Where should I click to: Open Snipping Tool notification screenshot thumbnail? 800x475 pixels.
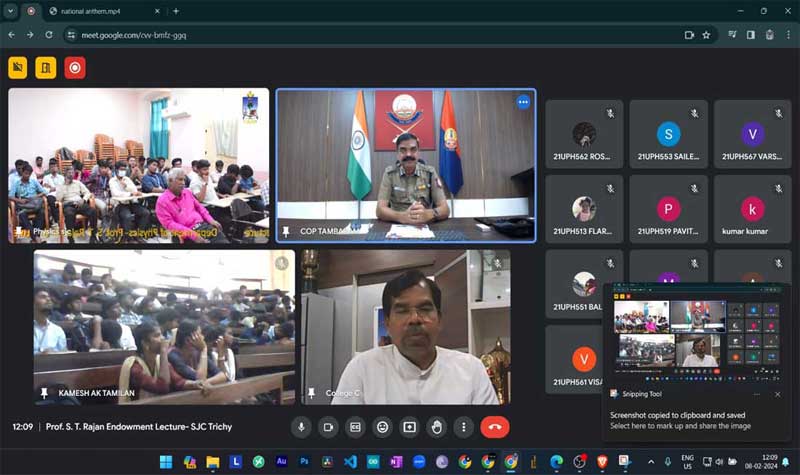(x=697, y=333)
